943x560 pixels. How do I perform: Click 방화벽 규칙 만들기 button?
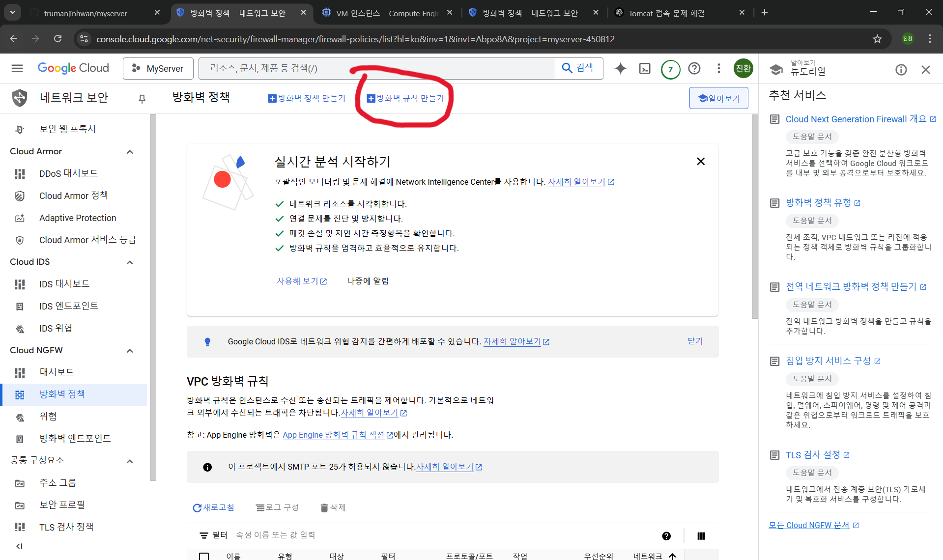tap(405, 98)
